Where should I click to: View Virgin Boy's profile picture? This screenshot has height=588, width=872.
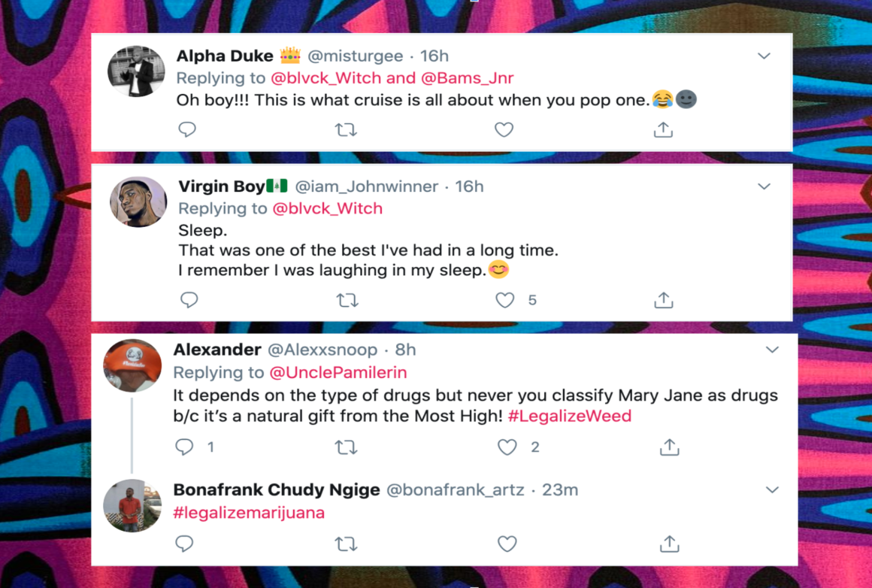coord(138,202)
